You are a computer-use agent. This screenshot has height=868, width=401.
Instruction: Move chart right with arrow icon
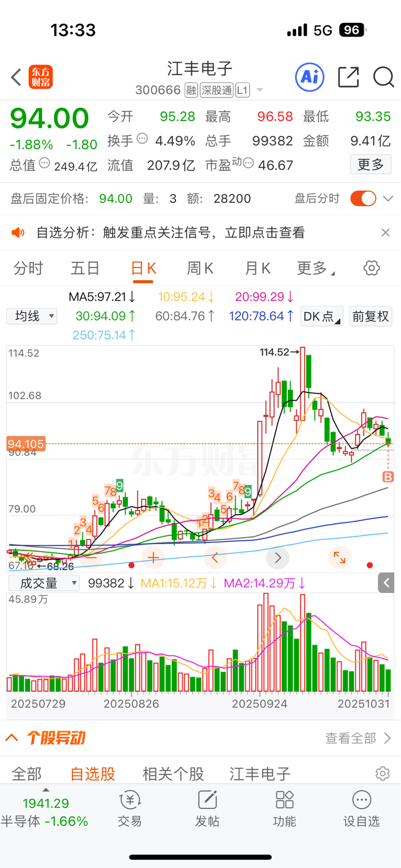(277, 558)
